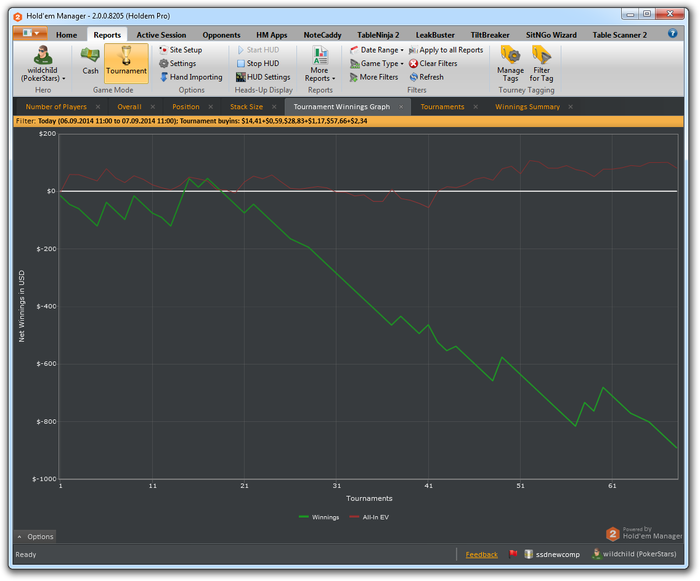This screenshot has width=700, height=581.
Task: Apply filters to all reports
Action: tap(446, 50)
